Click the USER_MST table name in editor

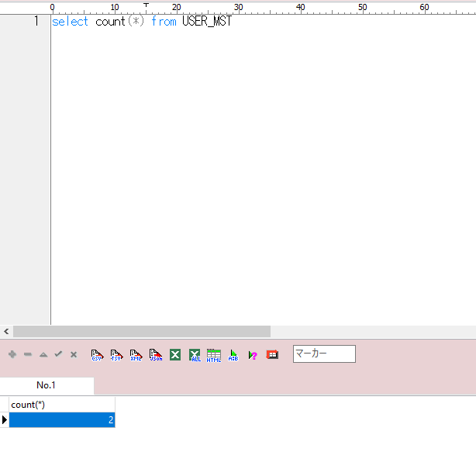tap(207, 21)
